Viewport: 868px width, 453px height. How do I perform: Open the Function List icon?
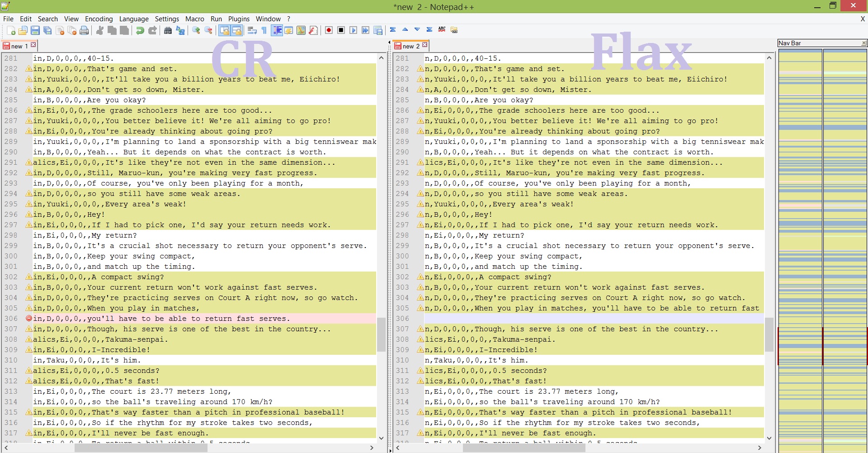(x=313, y=30)
